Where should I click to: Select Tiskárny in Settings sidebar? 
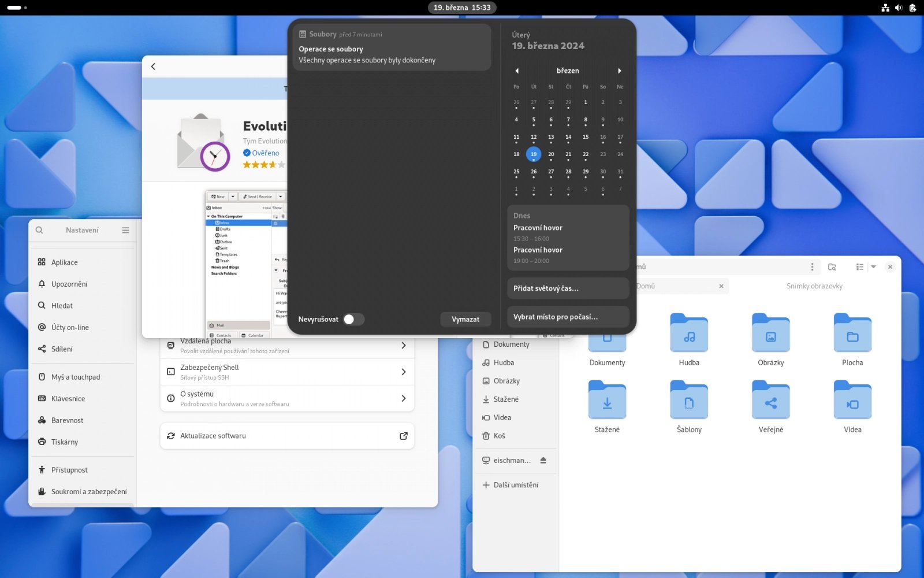(83, 442)
